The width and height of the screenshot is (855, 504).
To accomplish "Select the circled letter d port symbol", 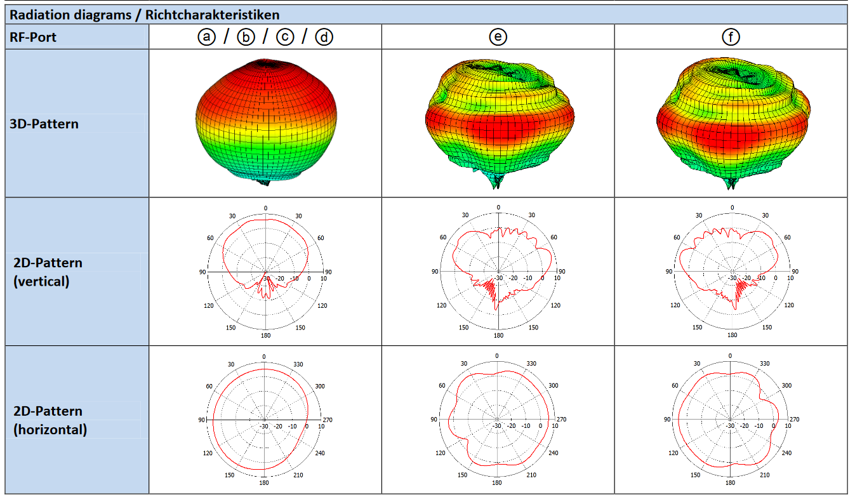I will (x=324, y=37).
